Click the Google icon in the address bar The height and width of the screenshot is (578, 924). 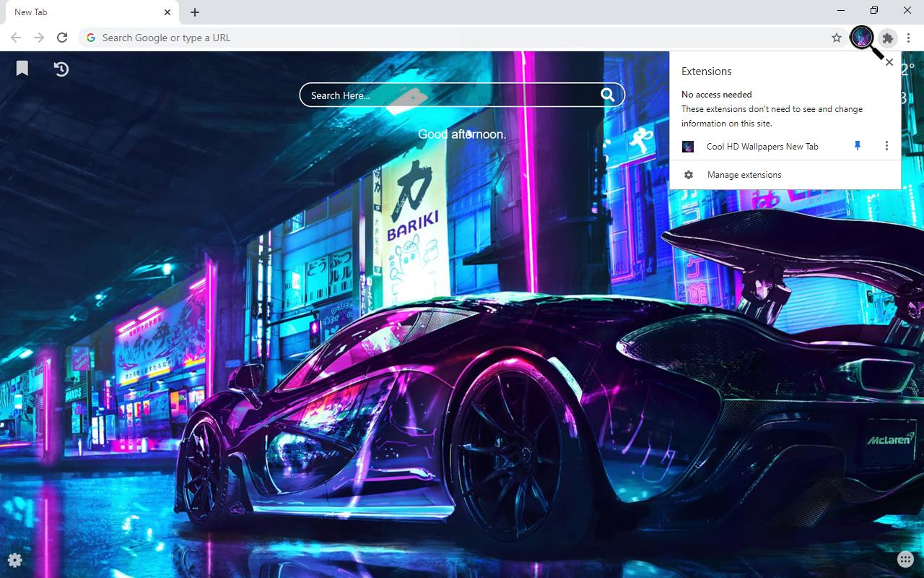[91, 38]
